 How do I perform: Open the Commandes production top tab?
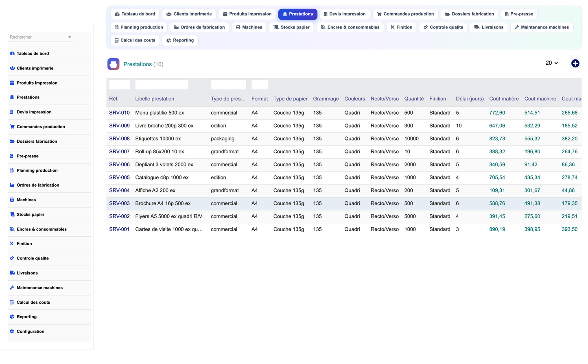point(405,14)
